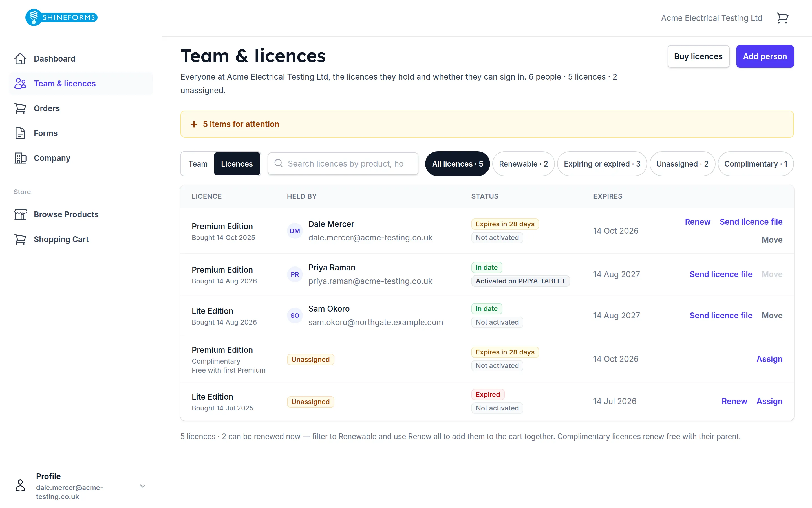The width and height of the screenshot is (812, 508).
Task: Click Sam Okoro's SO avatar
Action: click(x=295, y=316)
